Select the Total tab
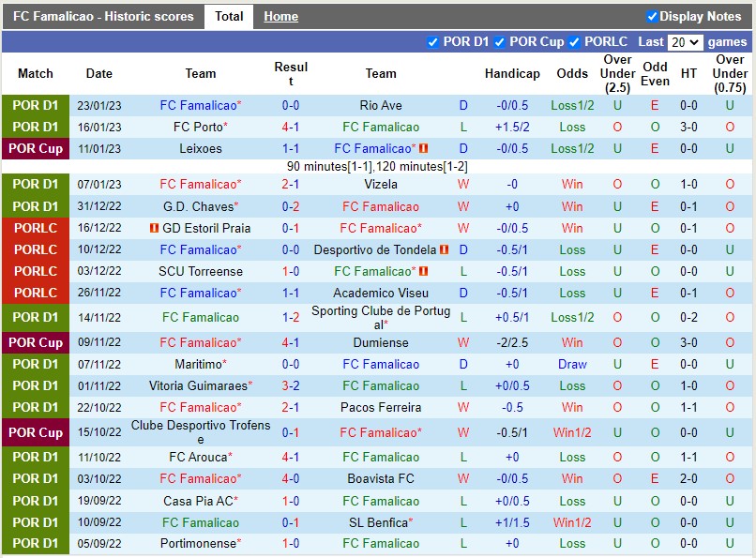 pos(229,16)
